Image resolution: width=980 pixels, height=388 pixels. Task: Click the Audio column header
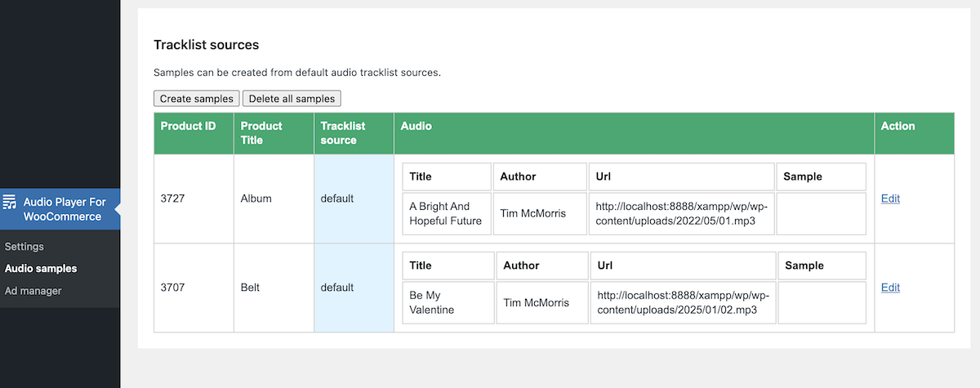(416, 127)
